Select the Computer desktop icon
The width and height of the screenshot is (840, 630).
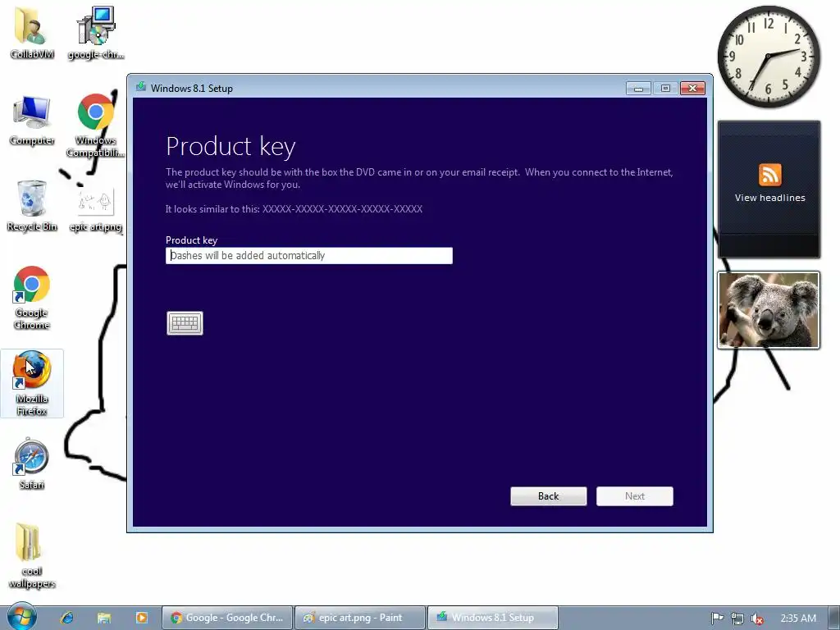[32, 119]
